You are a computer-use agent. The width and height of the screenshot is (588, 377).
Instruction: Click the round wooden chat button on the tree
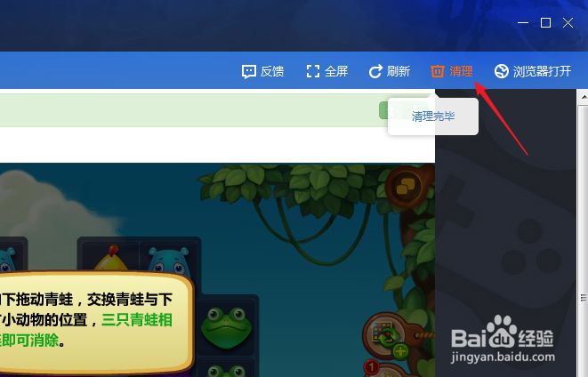(407, 186)
